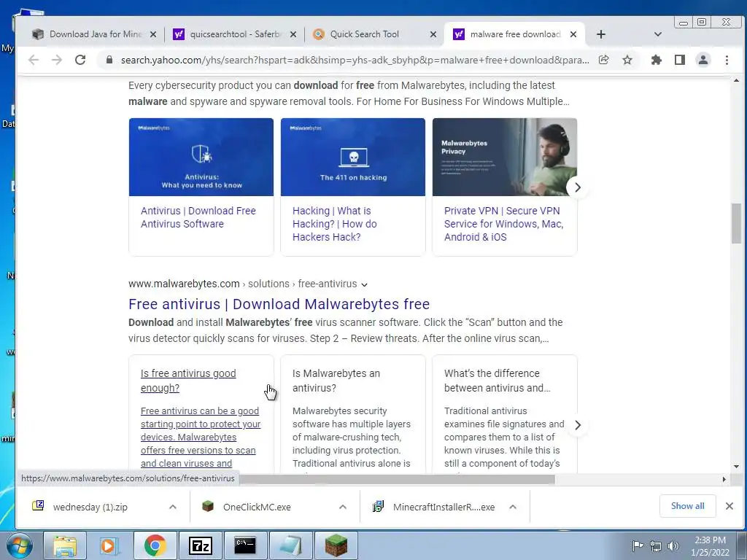
Task: Open Private VPN Secure VPN Service link
Action: (503, 224)
